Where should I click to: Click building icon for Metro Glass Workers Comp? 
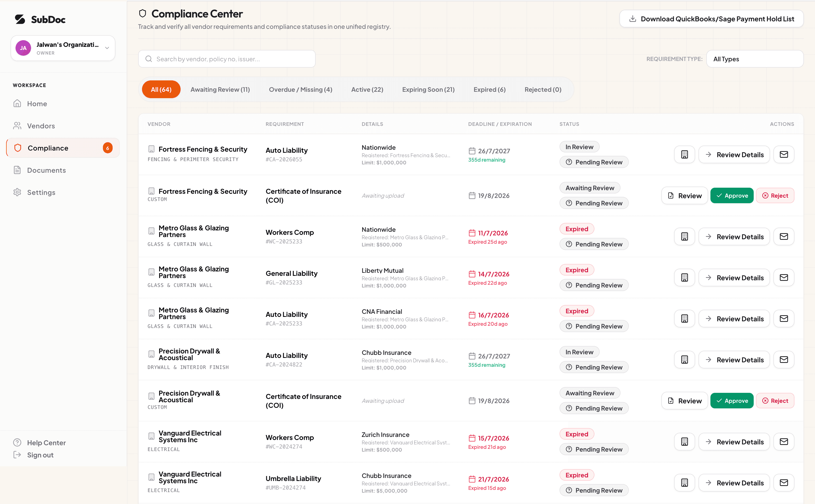(684, 236)
